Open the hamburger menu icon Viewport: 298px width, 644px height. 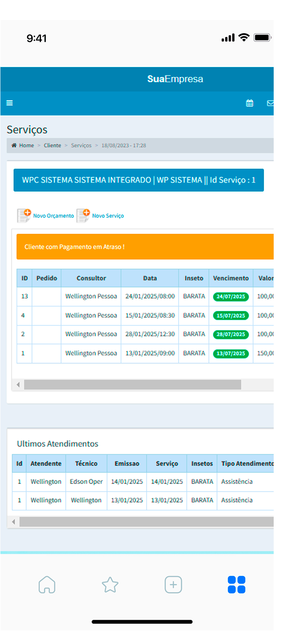10,103
